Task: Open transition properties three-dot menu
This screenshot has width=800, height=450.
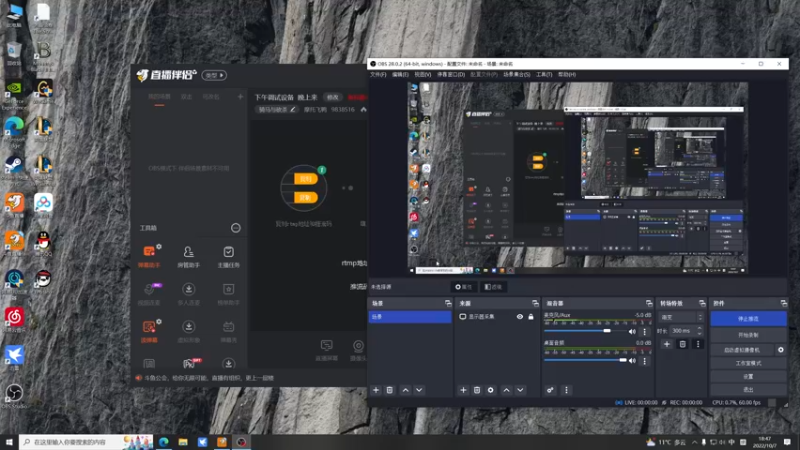Action: pyautogui.click(x=698, y=344)
